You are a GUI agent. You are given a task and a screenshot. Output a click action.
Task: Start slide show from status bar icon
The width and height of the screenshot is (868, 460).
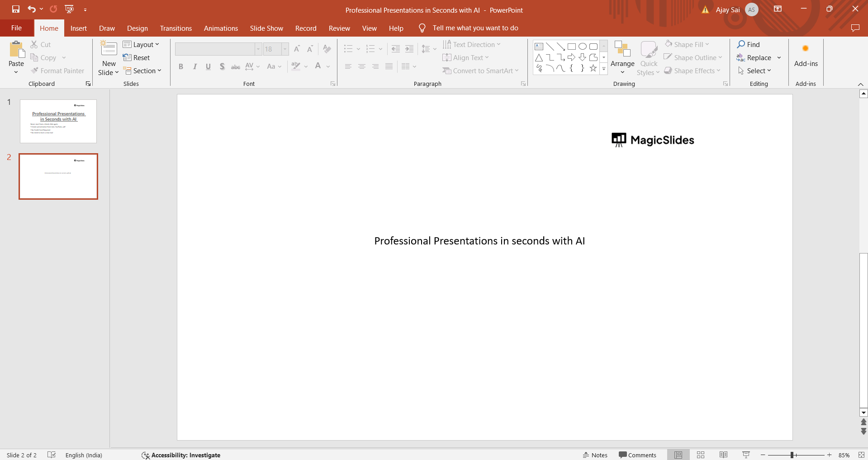[746, 455]
